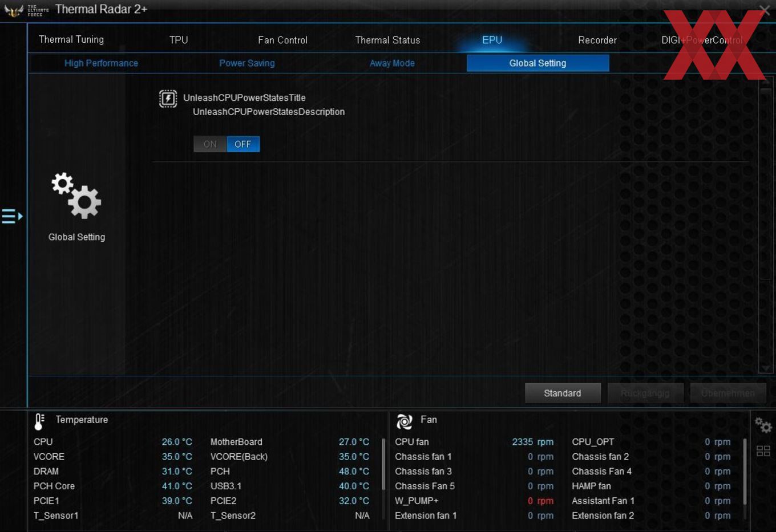Switch to the TPU tab
This screenshot has height=532, width=776.
(179, 40)
